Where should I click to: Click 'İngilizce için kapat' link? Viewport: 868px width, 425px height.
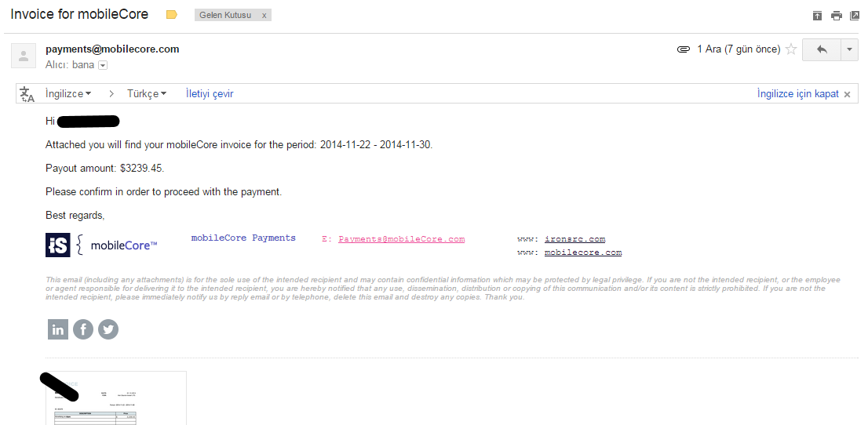[x=797, y=93]
